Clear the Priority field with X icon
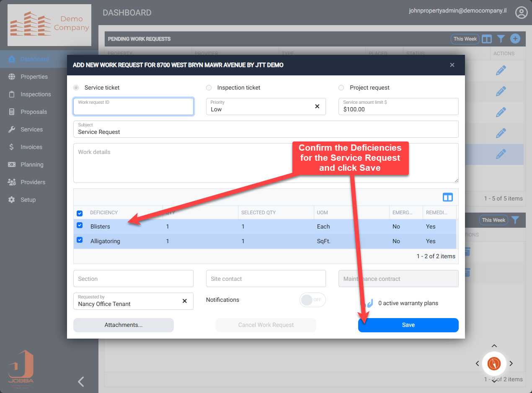 coord(317,106)
